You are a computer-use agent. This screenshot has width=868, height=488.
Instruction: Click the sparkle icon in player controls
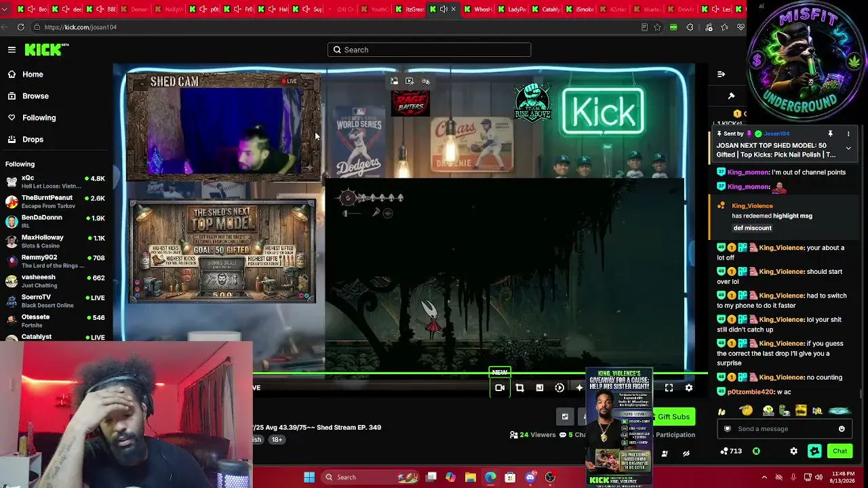click(x=579, y=388)
